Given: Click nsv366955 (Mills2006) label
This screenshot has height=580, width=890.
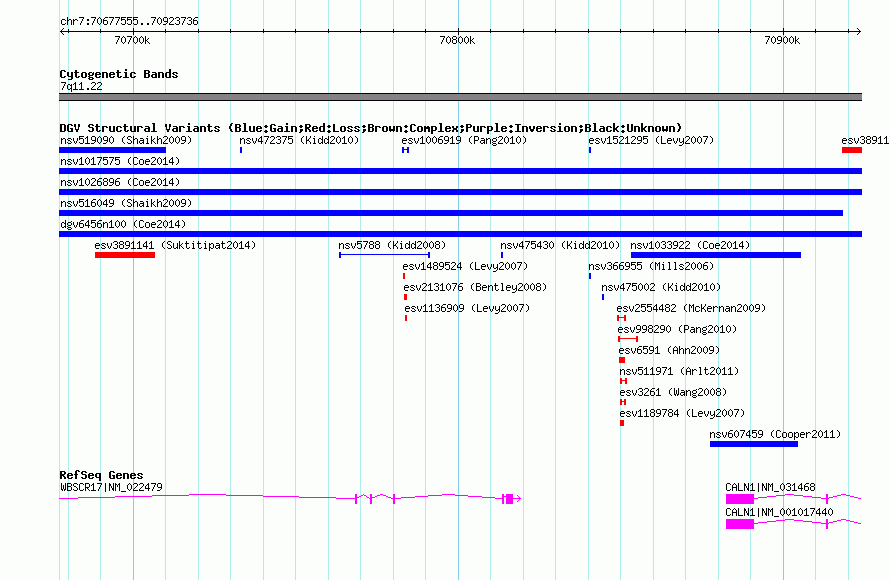Looking at the screenshot, I should tap(651, 266).
